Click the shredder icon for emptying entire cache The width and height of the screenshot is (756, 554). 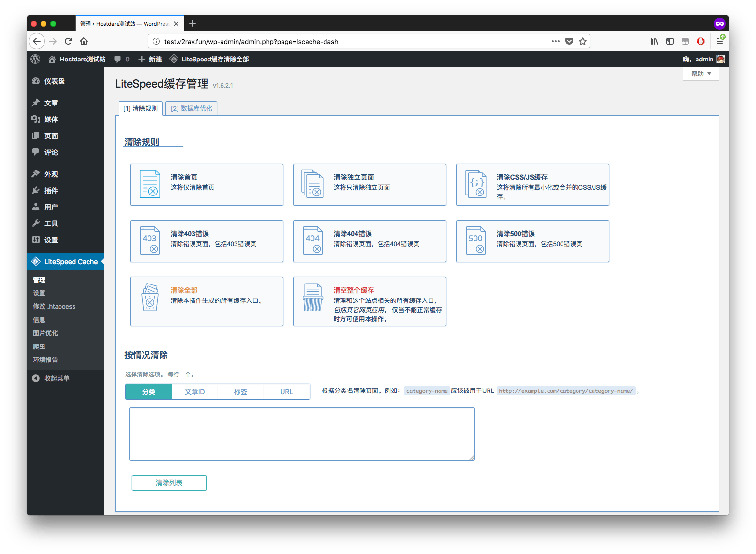(313, 297)
